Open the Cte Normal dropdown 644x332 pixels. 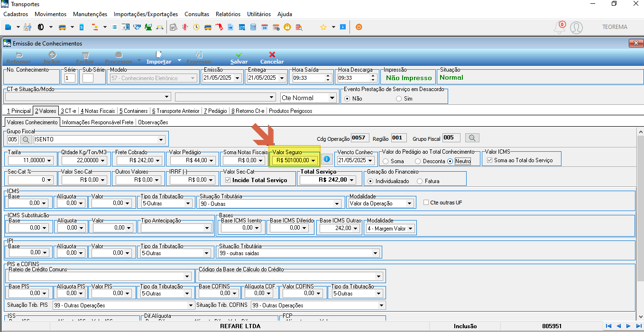pos(309,98)
